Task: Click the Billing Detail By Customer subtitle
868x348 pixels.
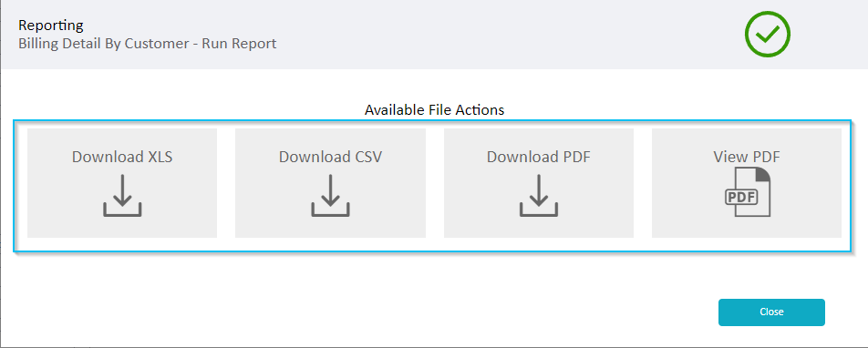Action: (148, 44)
